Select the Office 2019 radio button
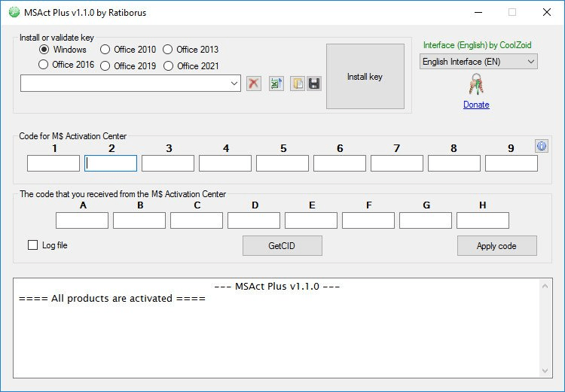The width and height of the screenshot is (565, 392). pyautogui.click(x=105, y=66)
